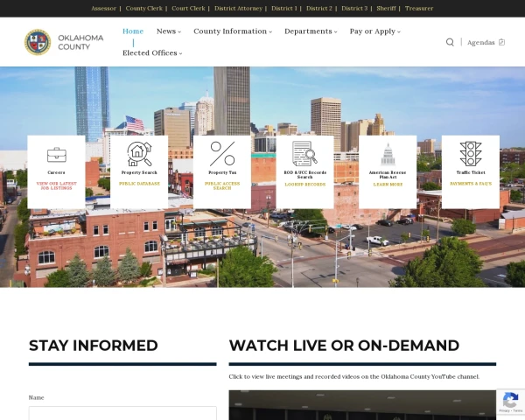Expand the County Information dropdown

(x=233, y=31)
